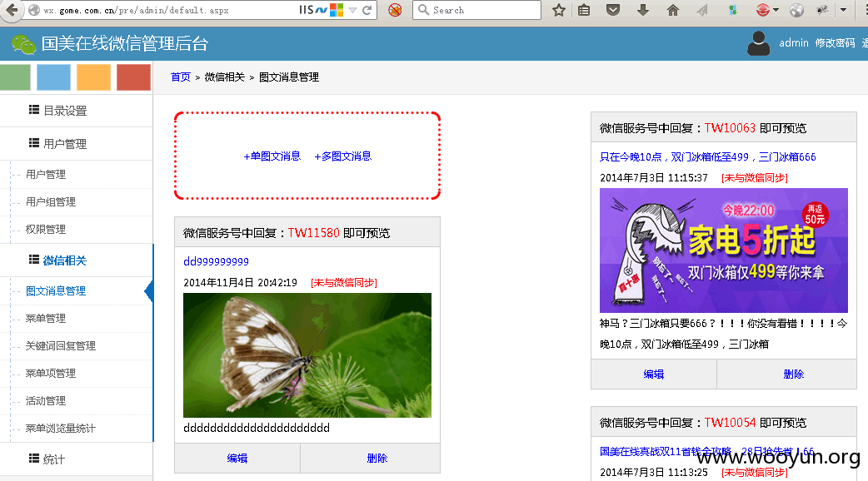Select 图文消息管理 in sidebar
The width and height of the screenshot is (868, 481).
point(55,290)
